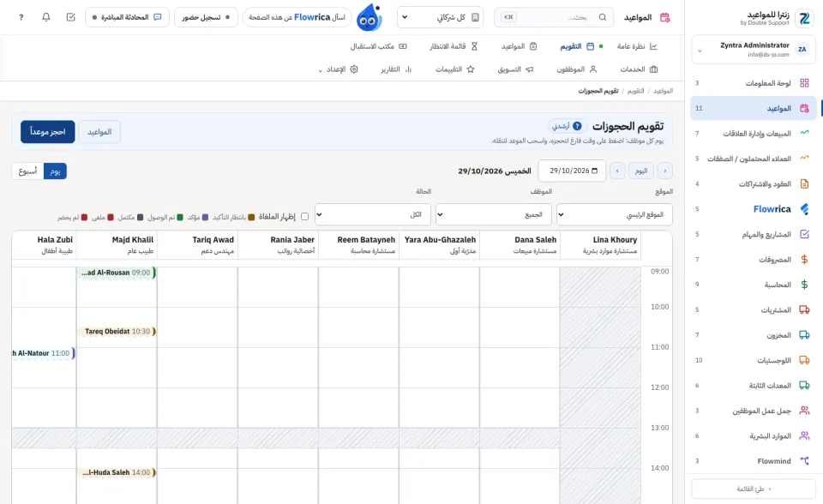Open the notifications bell icon

46,17
